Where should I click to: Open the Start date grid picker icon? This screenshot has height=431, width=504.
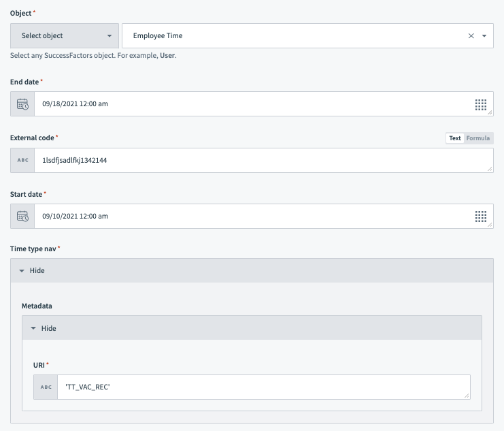click(x=480, y=217)
